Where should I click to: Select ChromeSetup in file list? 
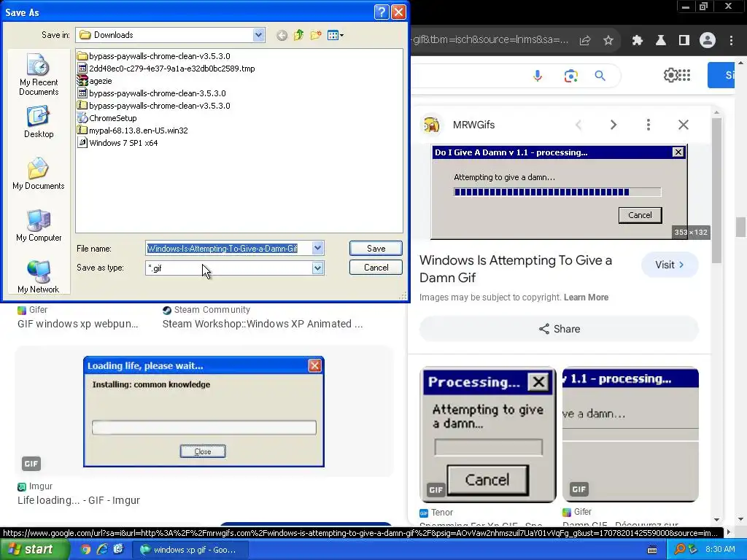coord(107,118)
